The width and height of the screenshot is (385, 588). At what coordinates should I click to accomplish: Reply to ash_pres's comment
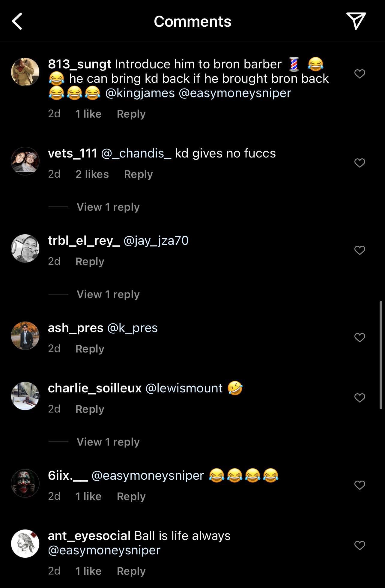coord(90,349)
